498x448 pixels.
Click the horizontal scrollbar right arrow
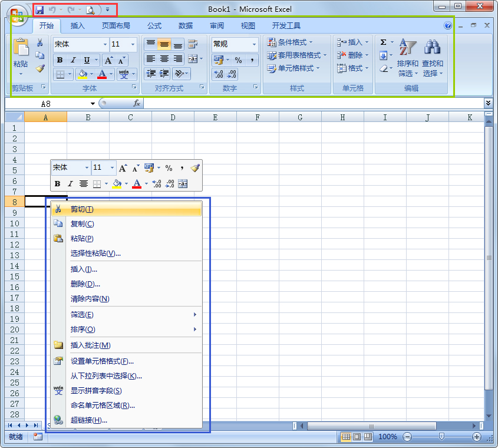tap(475, 426)
